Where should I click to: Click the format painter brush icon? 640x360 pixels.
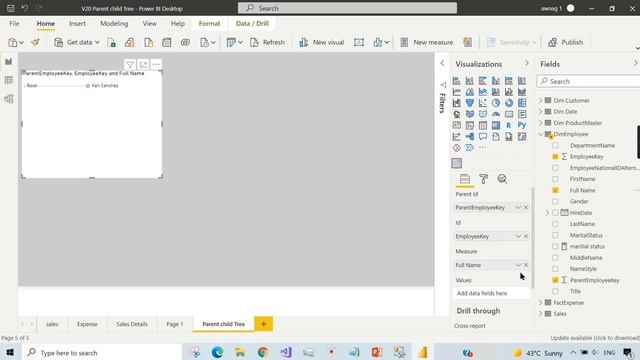tap(35, 42)
